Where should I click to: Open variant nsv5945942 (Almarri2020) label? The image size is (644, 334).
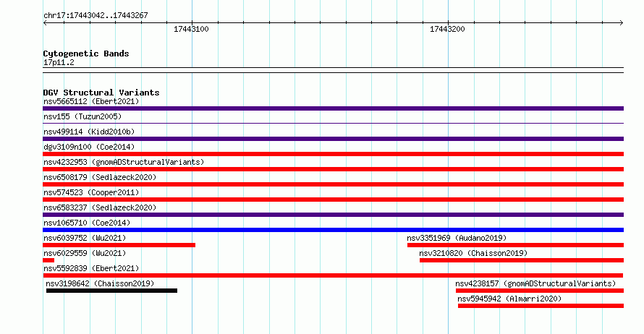(509, 299)
